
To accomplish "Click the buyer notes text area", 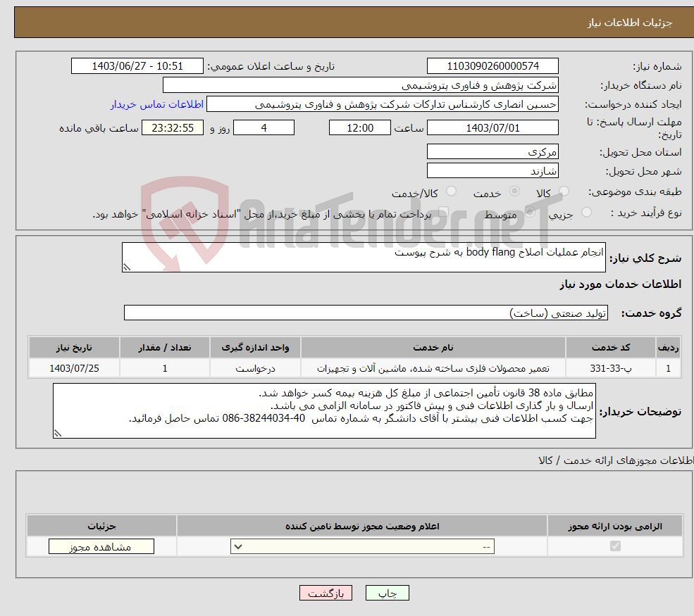I will [324, 411].
